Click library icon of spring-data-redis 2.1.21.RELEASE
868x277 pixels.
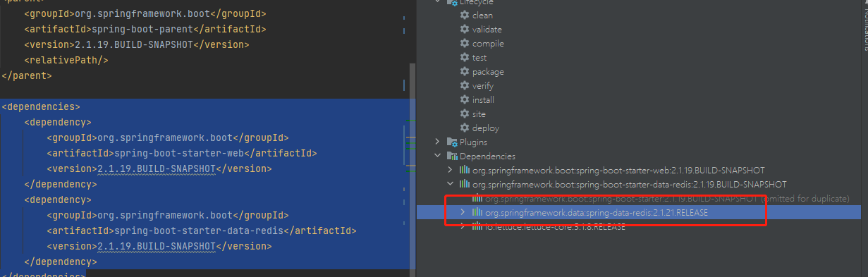477,212
